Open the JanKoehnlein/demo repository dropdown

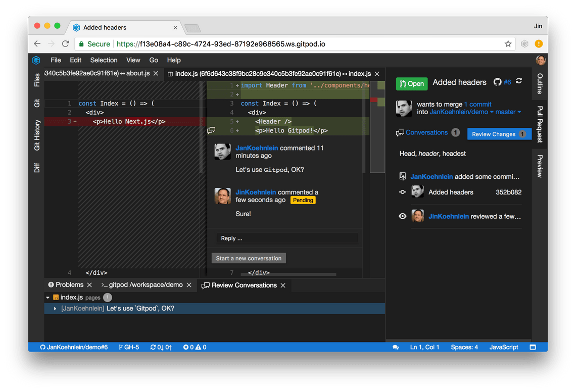click(x=462, y=112)
